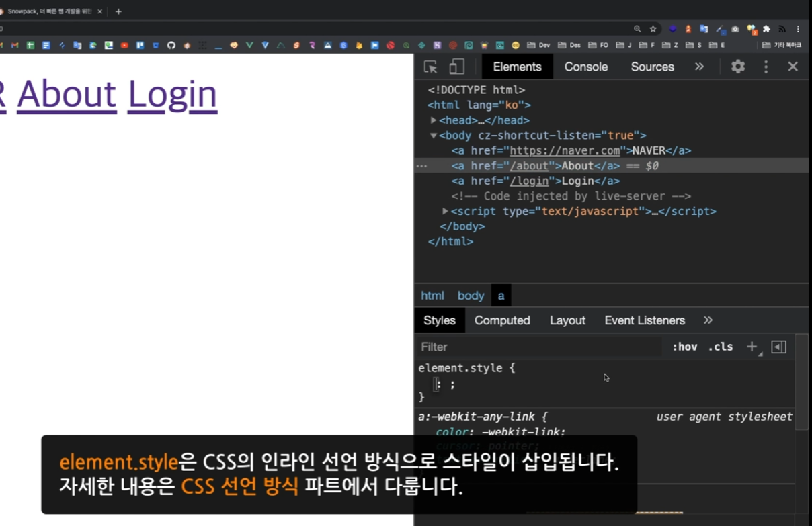The width and height of the screenshot is (812, 526).
Task: Open the Google Translate extension icon
Action: (704, 29)
